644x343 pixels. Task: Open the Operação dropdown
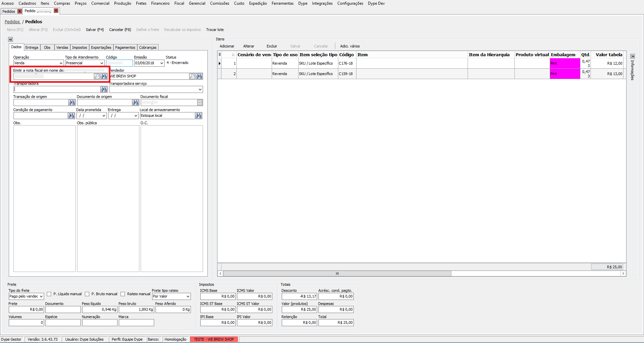tap(61, 63)
